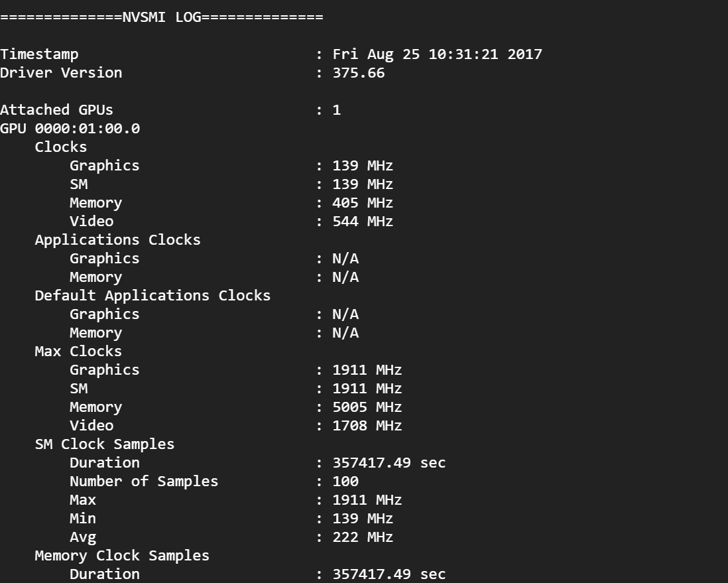This screenshot has height=583, width=728.
Task: Click the Avg value 222 MHz
Action: [x=363, y=537]
